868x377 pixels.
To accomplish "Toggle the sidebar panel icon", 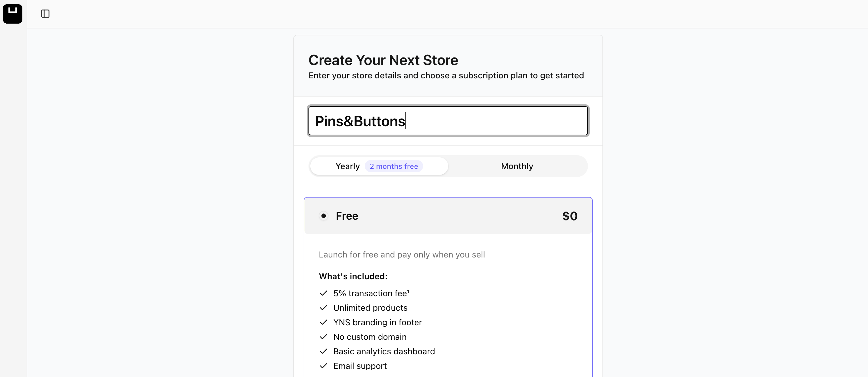I will [45, 14].
